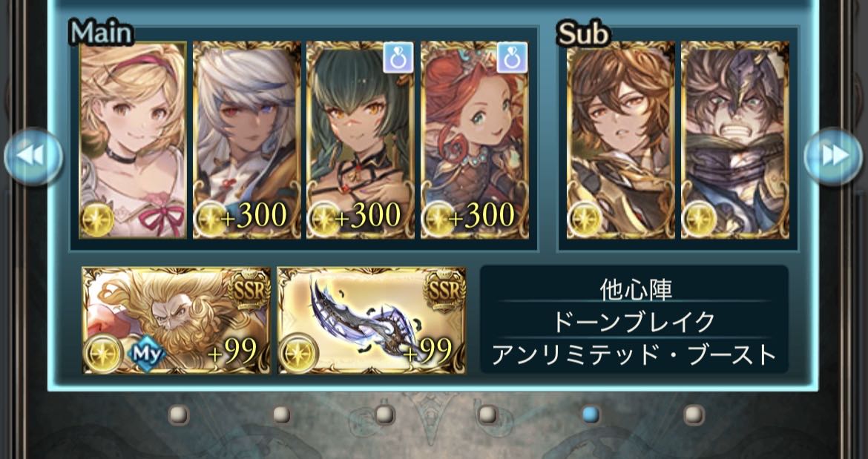The image size is (868, 459).
Task: Open アンリミテッド・ブースト skill entry
Action: 635,354
